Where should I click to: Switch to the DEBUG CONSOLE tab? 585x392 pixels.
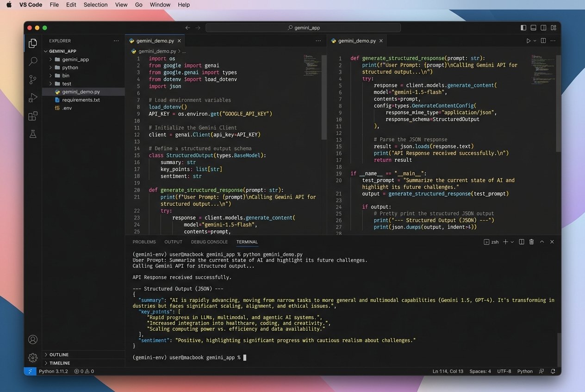pyautogui.click(x=209, y=242)
